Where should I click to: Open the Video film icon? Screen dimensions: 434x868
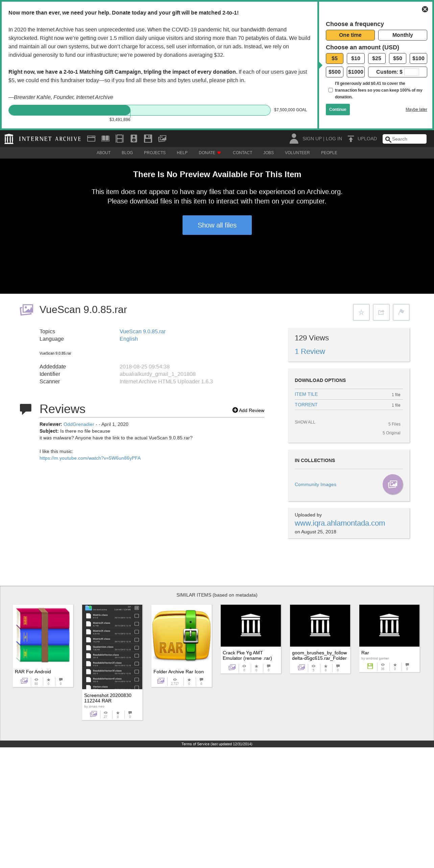tap(120, 139)
